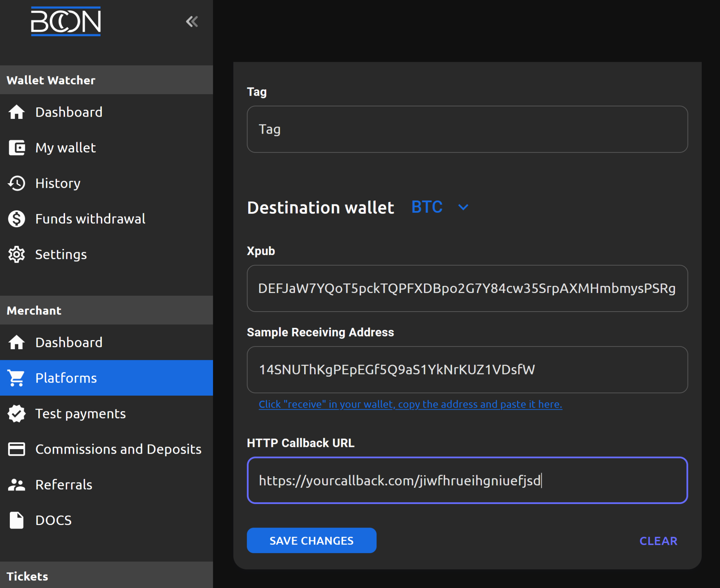Image resolution: width=720 pixels, height=588 pixels.
Task: Click the Commissions and Deposits card icon
Action: 17,449
